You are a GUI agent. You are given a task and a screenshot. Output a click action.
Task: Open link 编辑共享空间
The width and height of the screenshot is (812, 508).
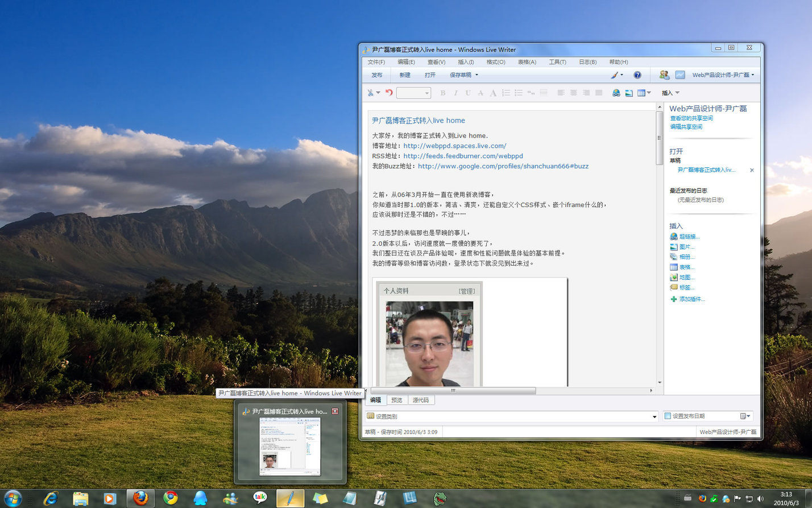686,127
